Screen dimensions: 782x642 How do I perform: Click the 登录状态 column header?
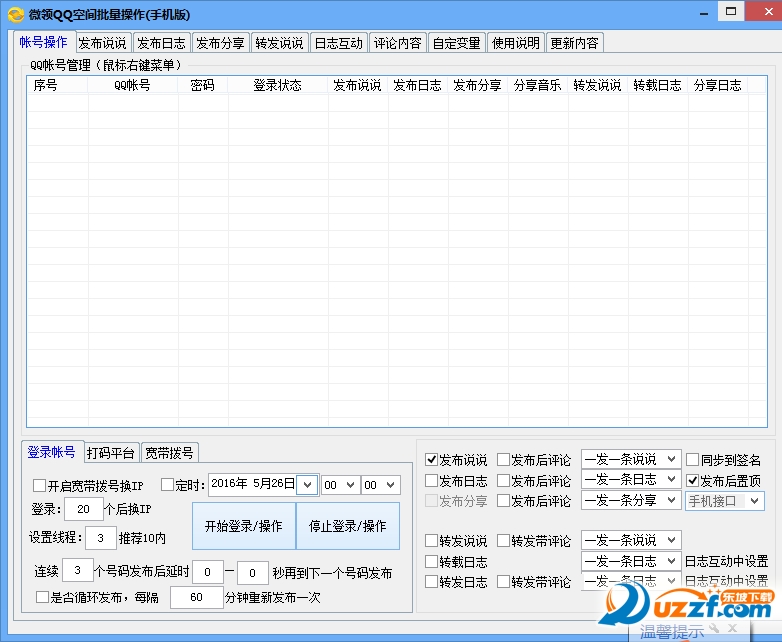click(x=278, y=85)
